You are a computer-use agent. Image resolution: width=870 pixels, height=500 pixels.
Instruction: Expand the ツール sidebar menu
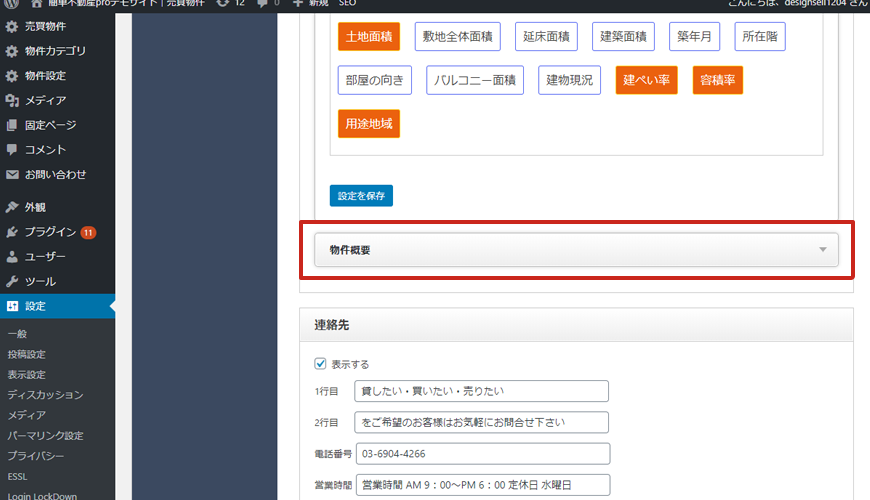[40, 282]
